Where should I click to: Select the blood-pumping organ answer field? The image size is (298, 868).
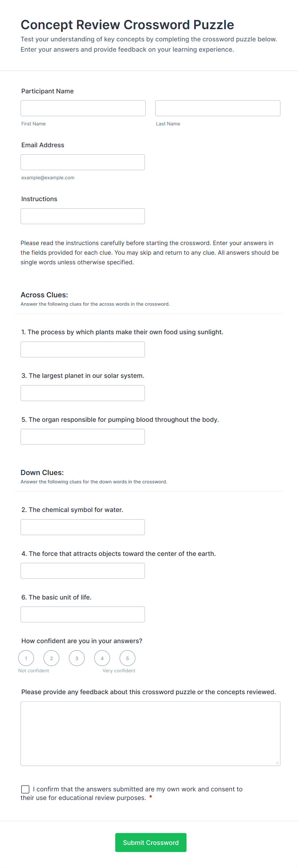[82, 437]
